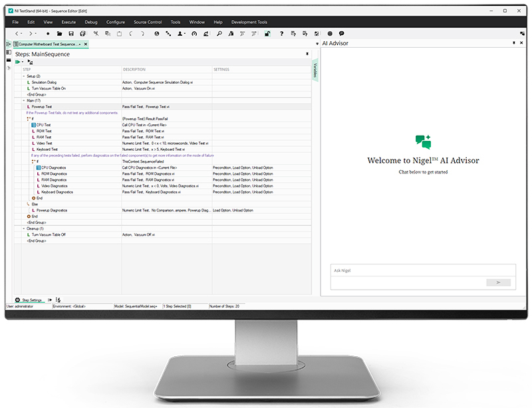
Task: Click the Save floppy disk toolbar icon
Action: (x=71, y=33)
